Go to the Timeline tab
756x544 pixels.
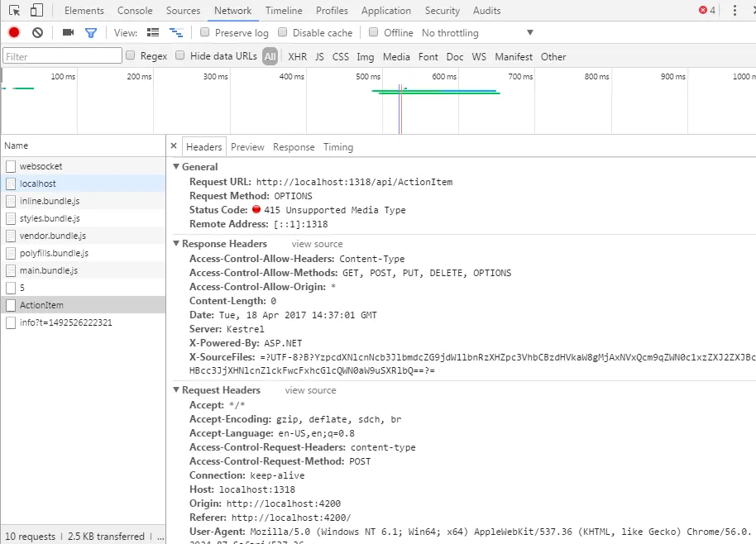[284, 11]
